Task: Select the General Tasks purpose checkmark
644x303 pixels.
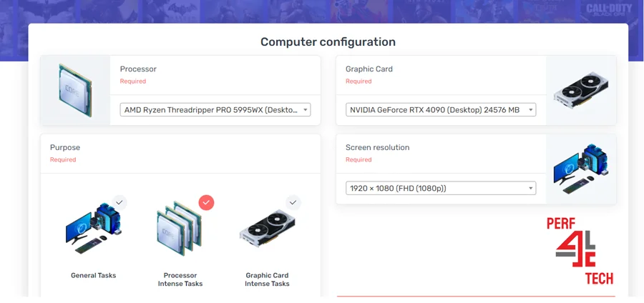Action: (x=119, y=202)
